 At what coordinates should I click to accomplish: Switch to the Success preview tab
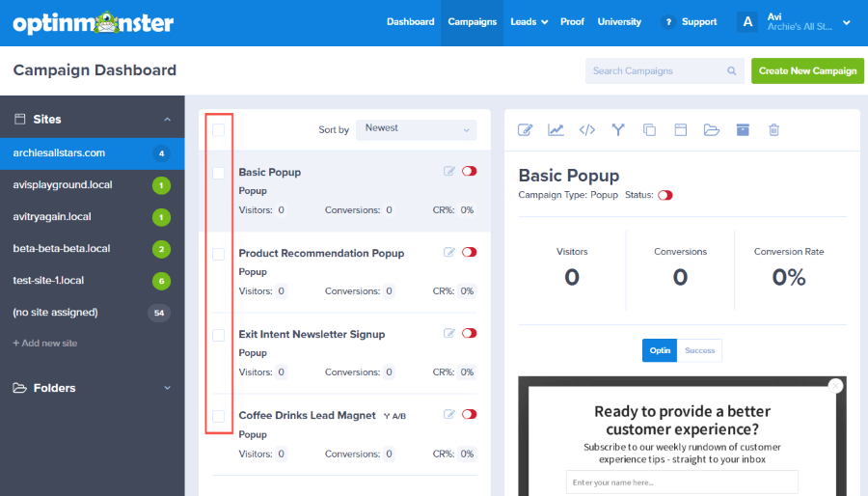[x=700, y=350]
